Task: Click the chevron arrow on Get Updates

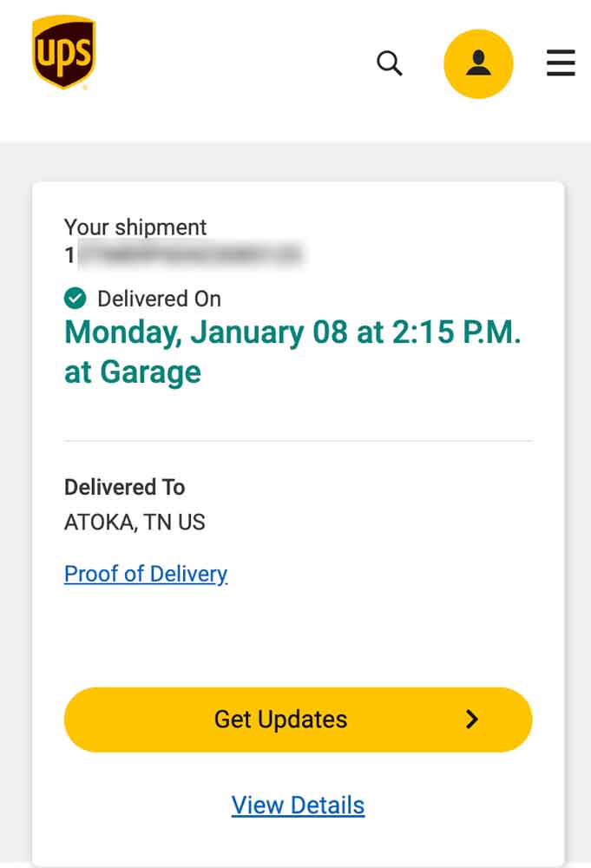Action: 472,719
